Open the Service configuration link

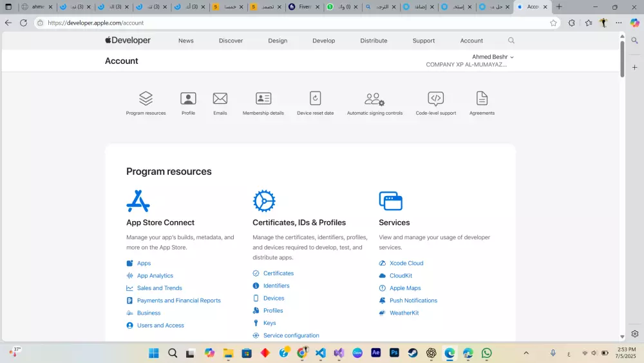point(291,335)
